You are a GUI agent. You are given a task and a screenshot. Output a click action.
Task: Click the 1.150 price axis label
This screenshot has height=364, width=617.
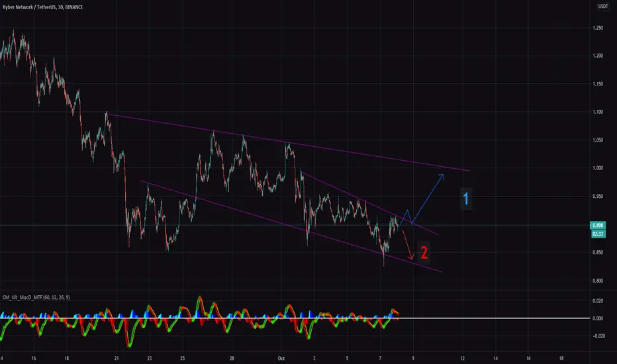[x=598, y=84]
